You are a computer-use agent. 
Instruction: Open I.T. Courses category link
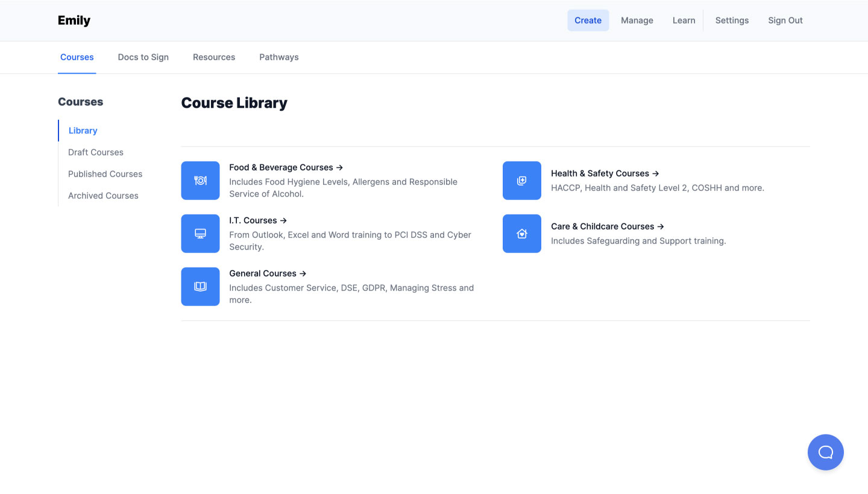(x=257, y=220)
